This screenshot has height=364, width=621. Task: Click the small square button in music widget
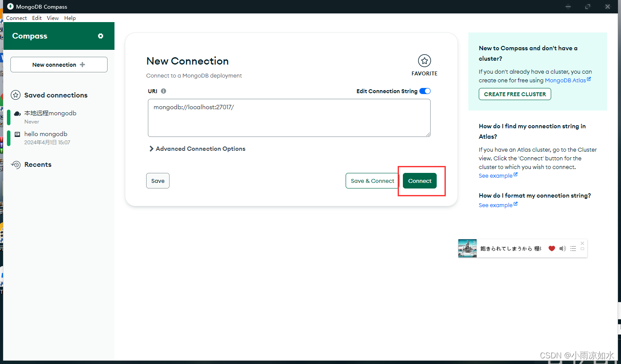tap(582, 249)
